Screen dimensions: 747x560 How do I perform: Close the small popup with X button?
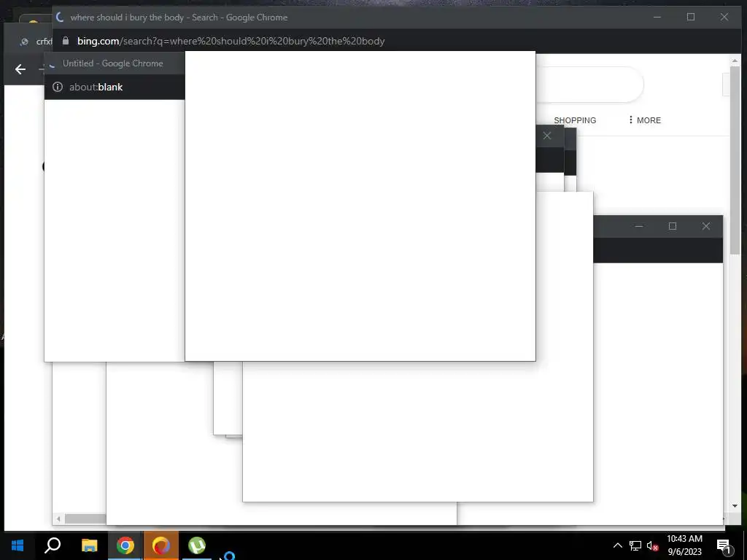(x=547, y=136)
